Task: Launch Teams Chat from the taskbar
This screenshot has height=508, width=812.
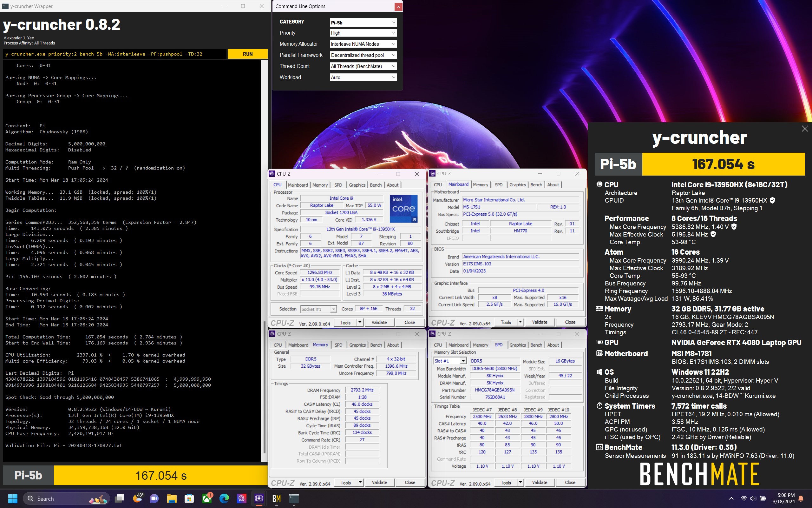Action: (154, 498)
